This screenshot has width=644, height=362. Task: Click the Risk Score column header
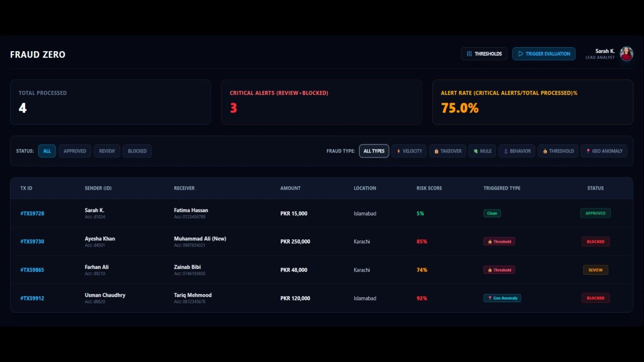click(x=429, y=188)
